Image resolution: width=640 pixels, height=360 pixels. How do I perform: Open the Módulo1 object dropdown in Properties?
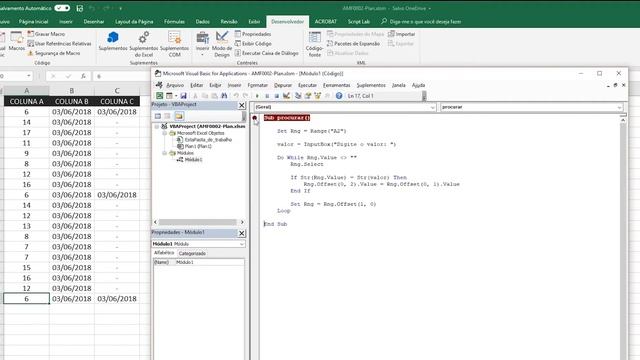pos(242,244)
